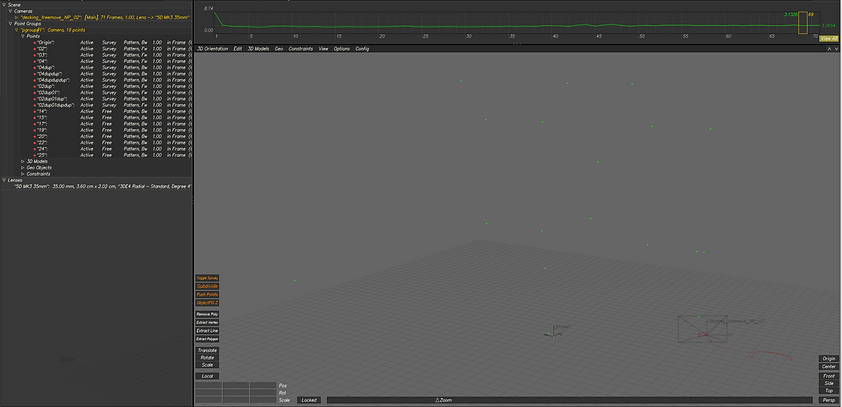Open the Constraints menu in menu bar
Viewport: 842px width, 407px height.
click(301, 49)
